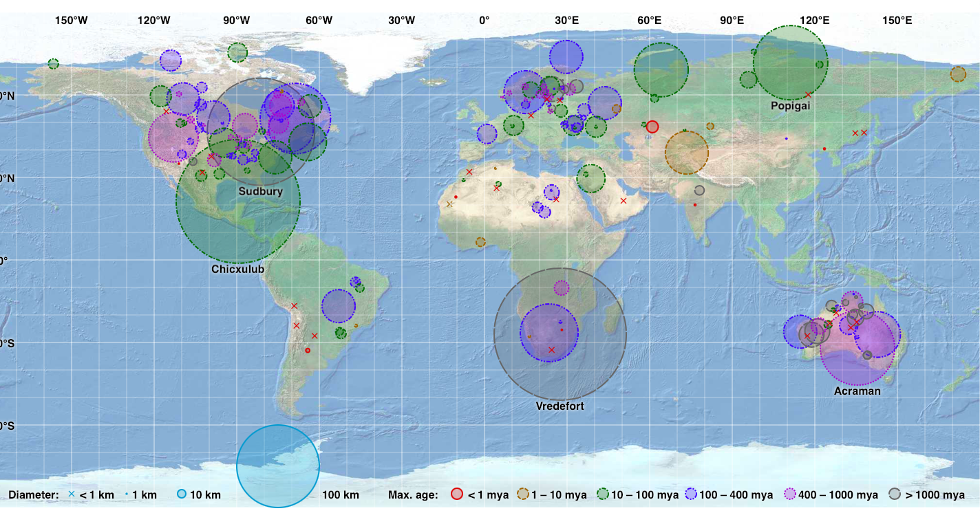Click the blue dashed circle in Brazil

338,306
